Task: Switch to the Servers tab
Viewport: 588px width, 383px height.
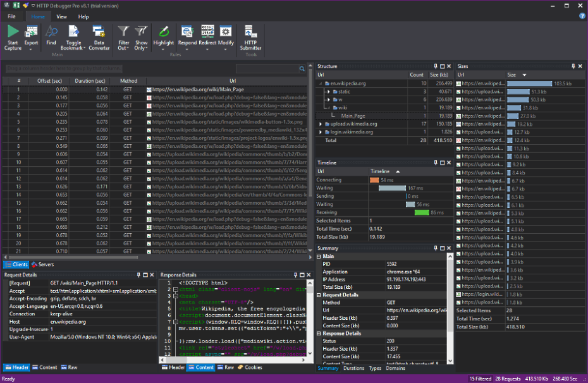Action: coord(43,265)
